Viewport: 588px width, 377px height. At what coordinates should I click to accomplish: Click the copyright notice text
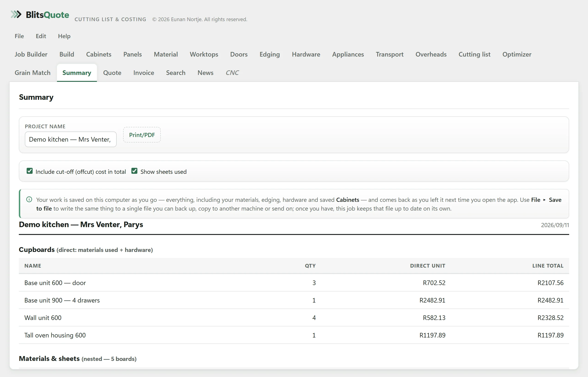(x=200, y=19)
